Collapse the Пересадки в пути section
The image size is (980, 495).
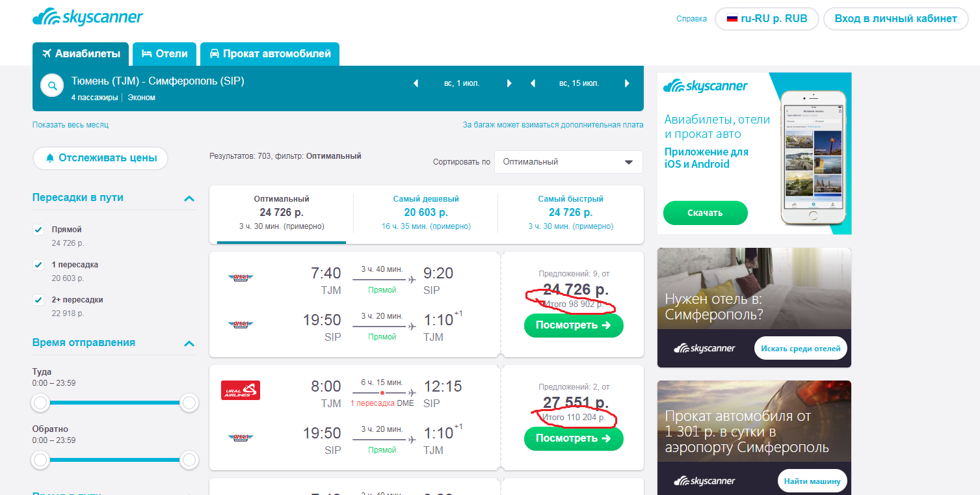coord(189,198)
